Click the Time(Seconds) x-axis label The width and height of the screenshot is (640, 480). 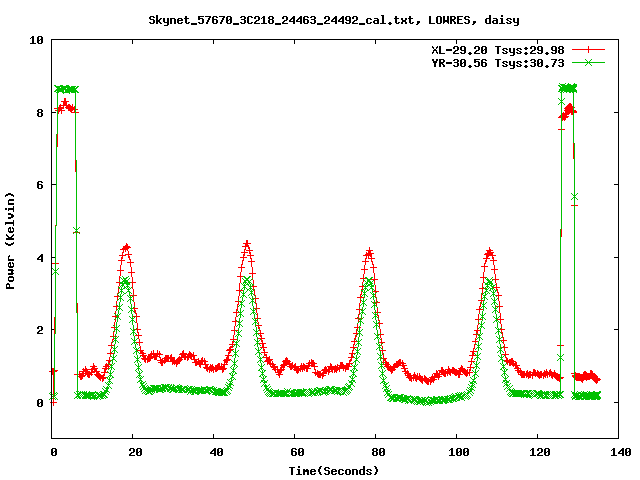tap(334, 471)
